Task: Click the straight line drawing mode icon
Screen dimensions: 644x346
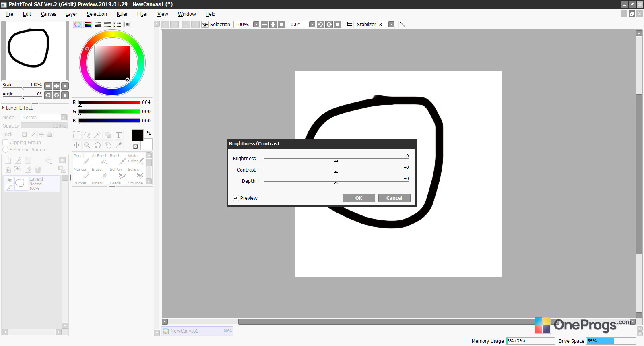Action: coord(402,25)
